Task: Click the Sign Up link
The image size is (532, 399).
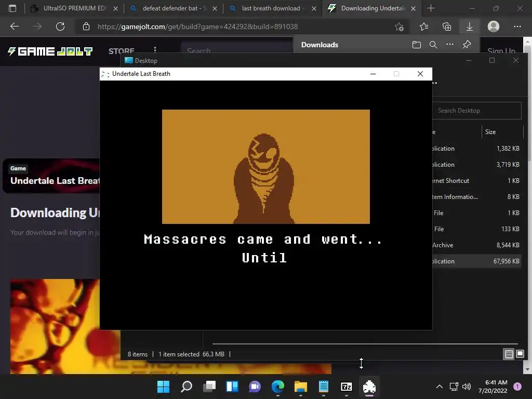Action: [x=501, y=51]
